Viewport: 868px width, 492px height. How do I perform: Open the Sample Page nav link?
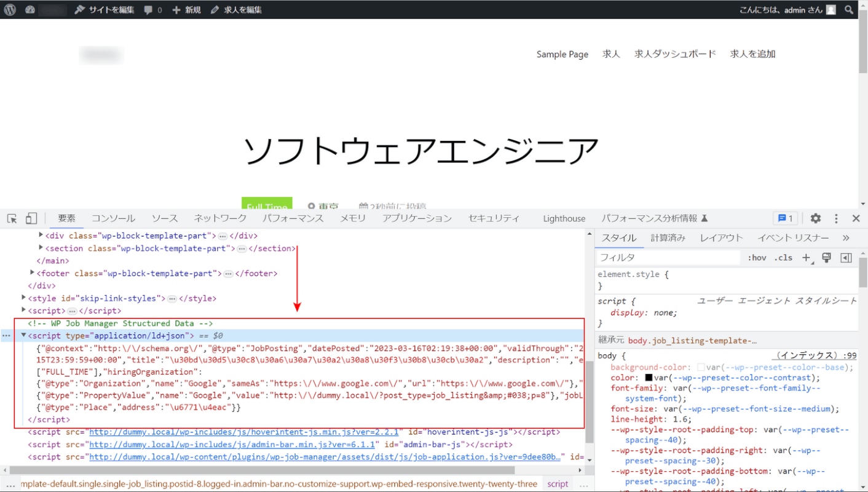coord(562,54)
